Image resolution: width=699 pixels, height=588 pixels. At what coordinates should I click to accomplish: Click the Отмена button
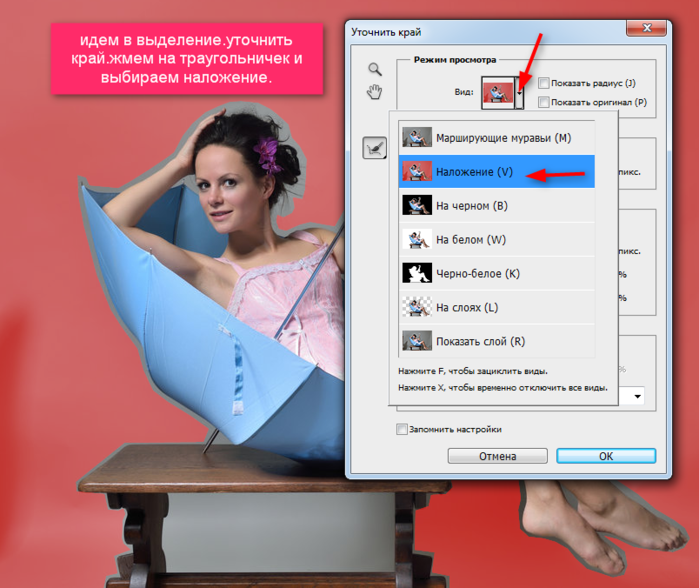click(498, 456)
